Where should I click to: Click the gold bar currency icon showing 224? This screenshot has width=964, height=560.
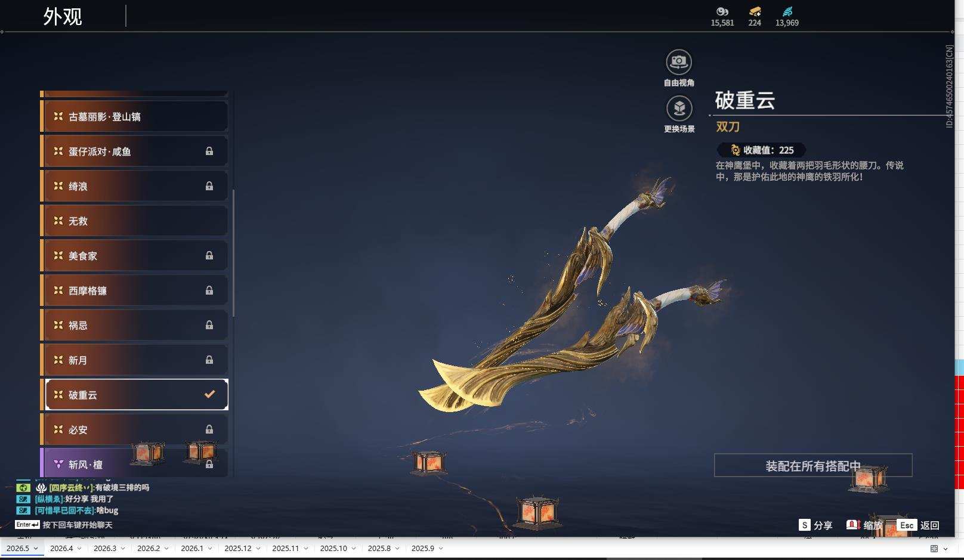(755, 11)
